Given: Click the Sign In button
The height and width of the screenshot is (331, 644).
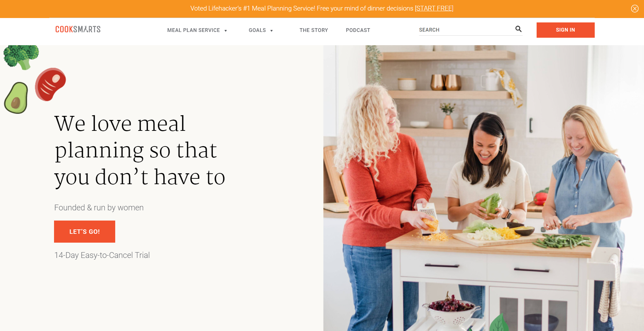Looking at the screenshot, I should pos(565,30).
